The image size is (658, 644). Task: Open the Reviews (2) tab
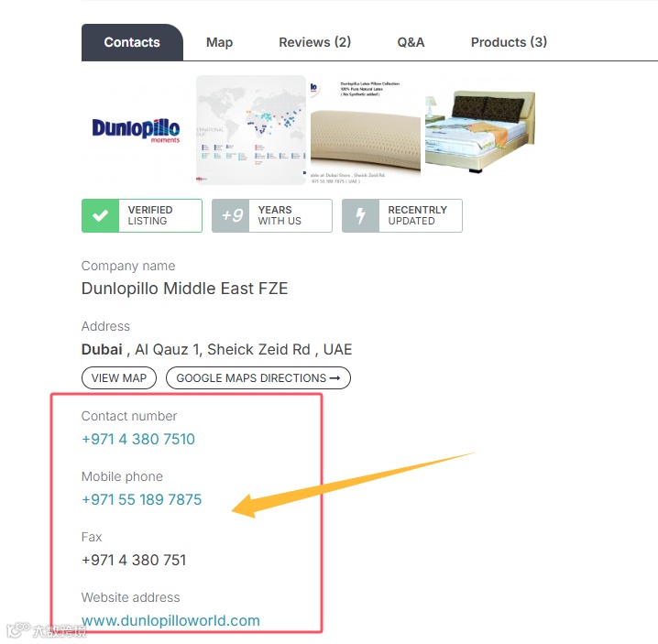coord(314,42)
